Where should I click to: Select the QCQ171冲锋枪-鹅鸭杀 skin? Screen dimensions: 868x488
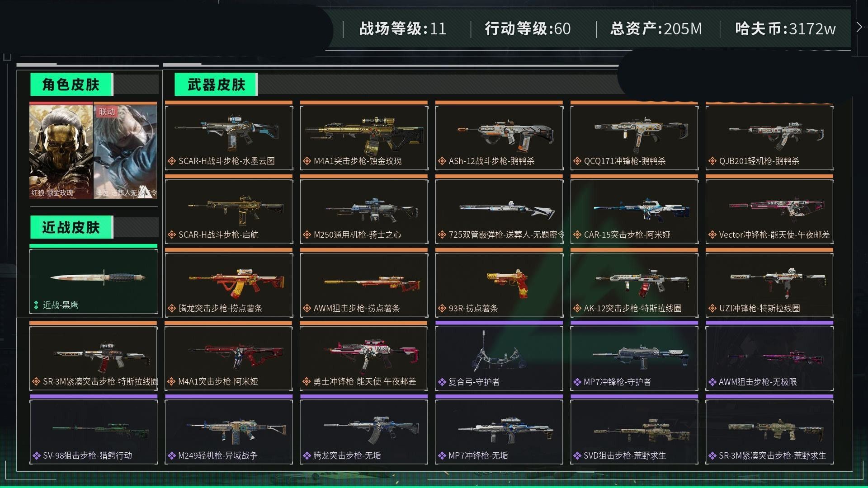click(634, 138)
